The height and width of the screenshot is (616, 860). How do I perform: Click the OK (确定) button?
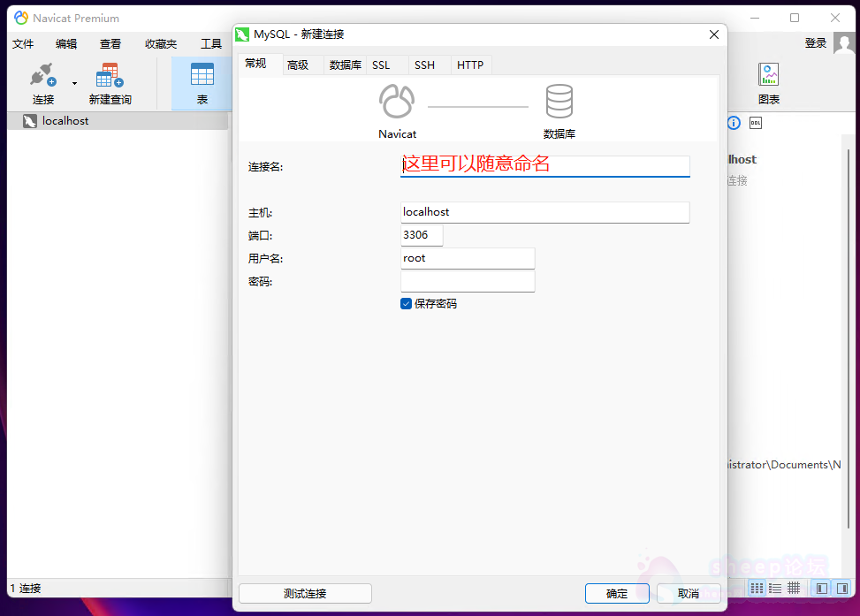[617, 594]
